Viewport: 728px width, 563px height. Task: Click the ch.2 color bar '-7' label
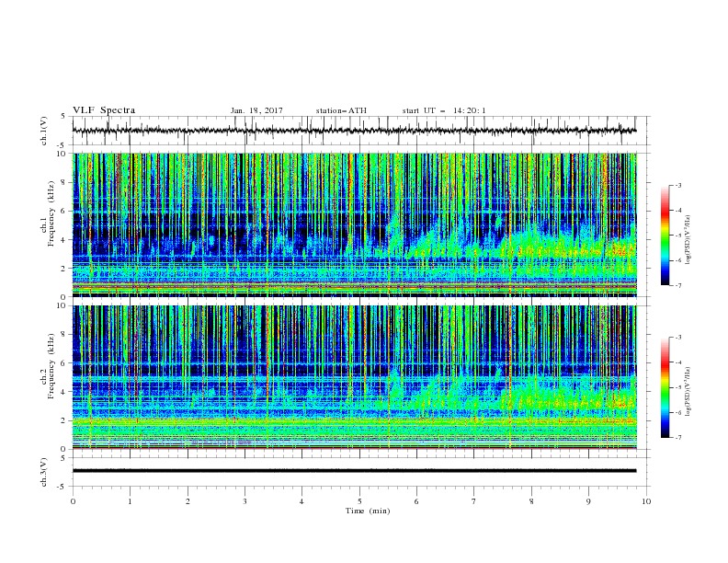tap(678, 437)
